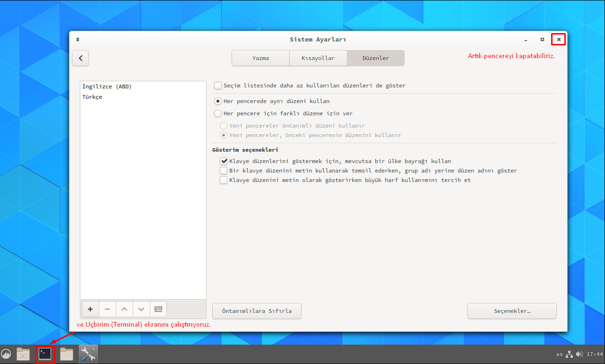Image resolution: width=605 pixels, height=364 pixels.
Task: Preview layout using the keyboard icon
Action: 158,309
